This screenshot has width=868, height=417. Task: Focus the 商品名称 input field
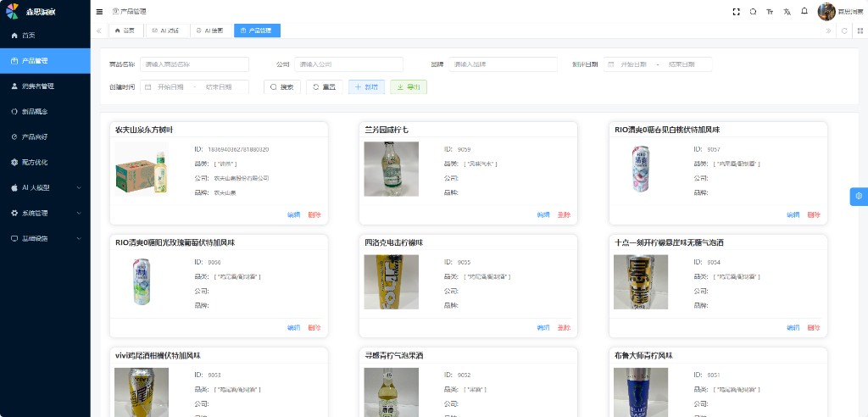[x=194, y=64]
